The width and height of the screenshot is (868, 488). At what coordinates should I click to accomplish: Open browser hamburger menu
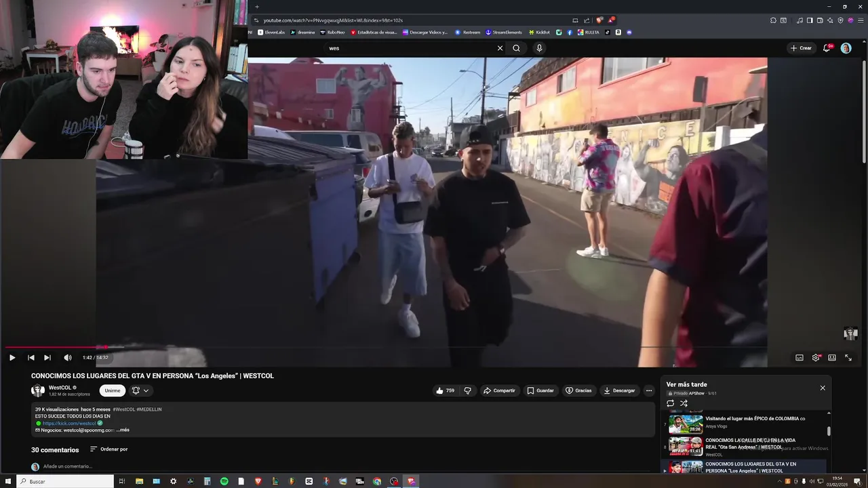pos(859,20)
